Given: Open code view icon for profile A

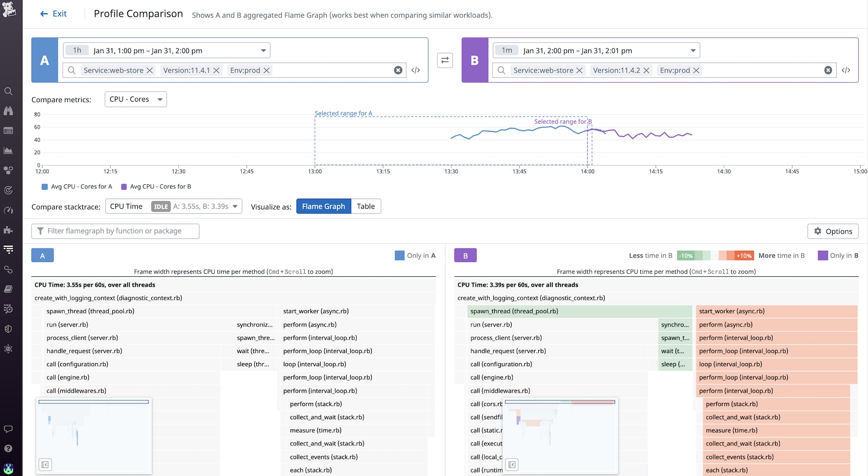Looking at the screenshot, I should [416, 70].
